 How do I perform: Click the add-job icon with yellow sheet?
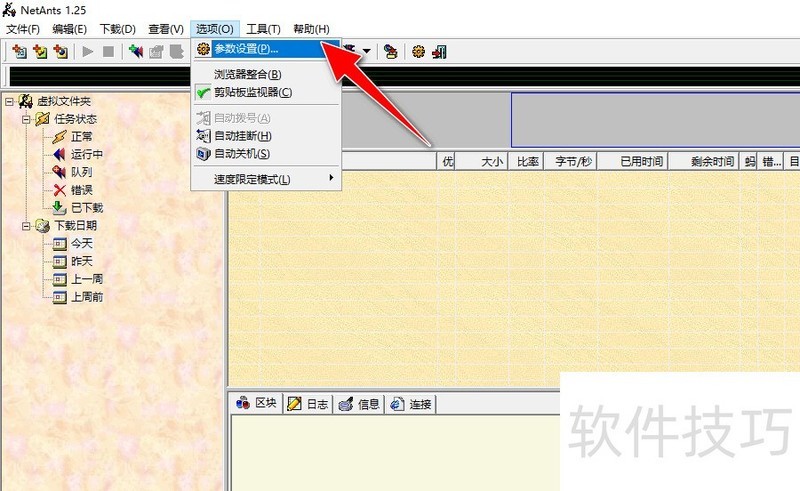[x=40, y=52]
